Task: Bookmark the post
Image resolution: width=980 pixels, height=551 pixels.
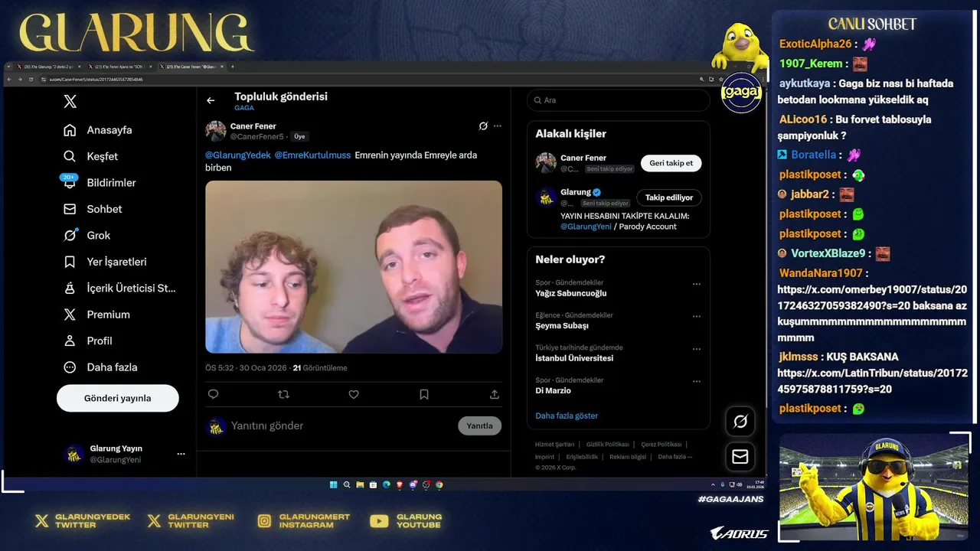Action: pyautogui.click(x=424, y=394)
